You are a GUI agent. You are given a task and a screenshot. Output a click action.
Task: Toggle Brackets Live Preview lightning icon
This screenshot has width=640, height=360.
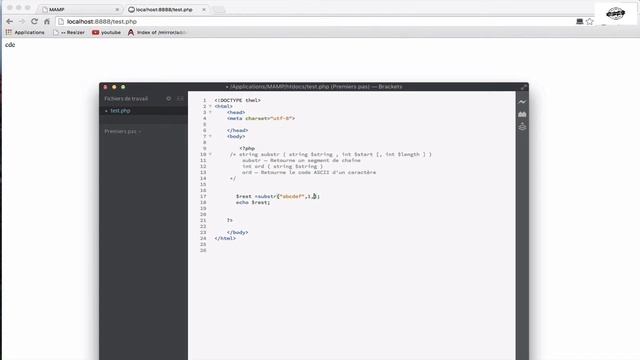(x=522, y=102)
